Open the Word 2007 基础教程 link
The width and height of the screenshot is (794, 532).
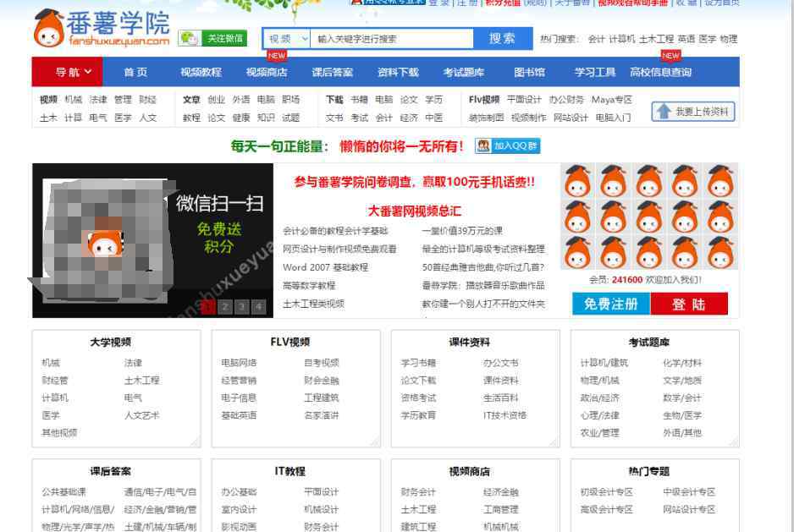click(325, 267)
